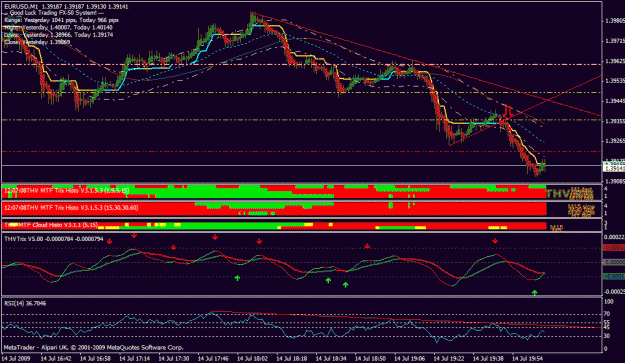Screen dimensions: 625x363
Task: Select THV MTF Cloud Histo V3.1.1 (5.15) label
Action: pyautogui.click(x=51, y=225)
